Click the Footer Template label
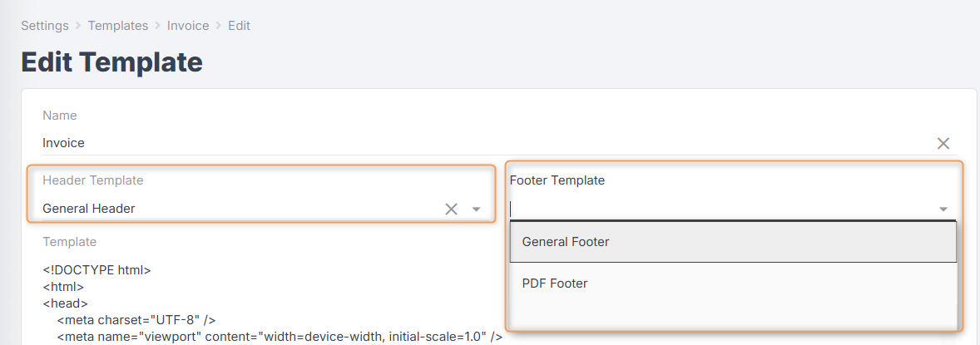The image size is (980, 345). point(557,180)
